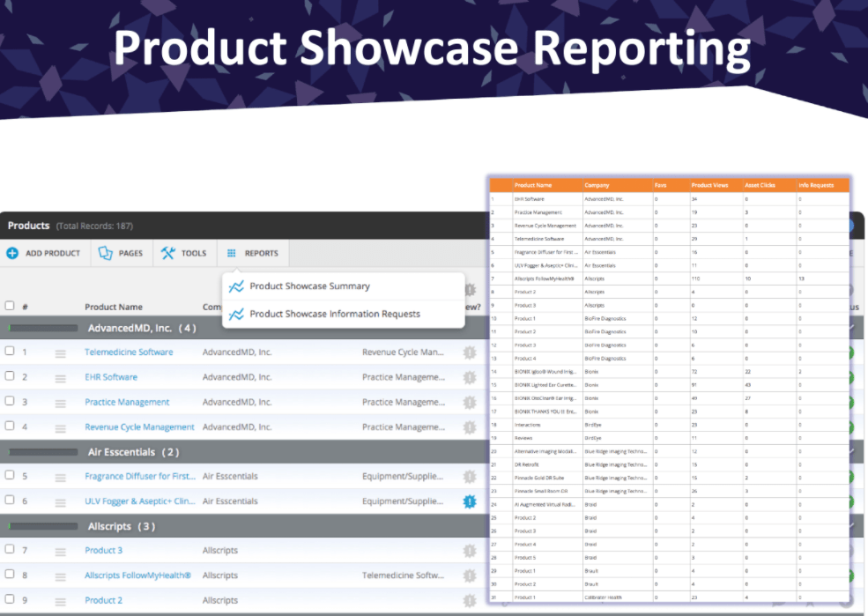
Task: Open the Allscripts FollowMyHealth® product link
Action: (137, 575)
